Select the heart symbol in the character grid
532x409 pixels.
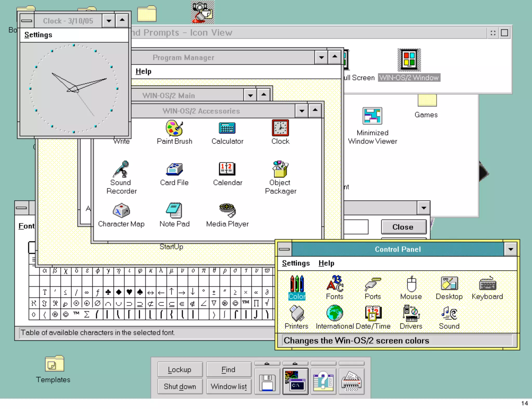(x=129, y=292)
